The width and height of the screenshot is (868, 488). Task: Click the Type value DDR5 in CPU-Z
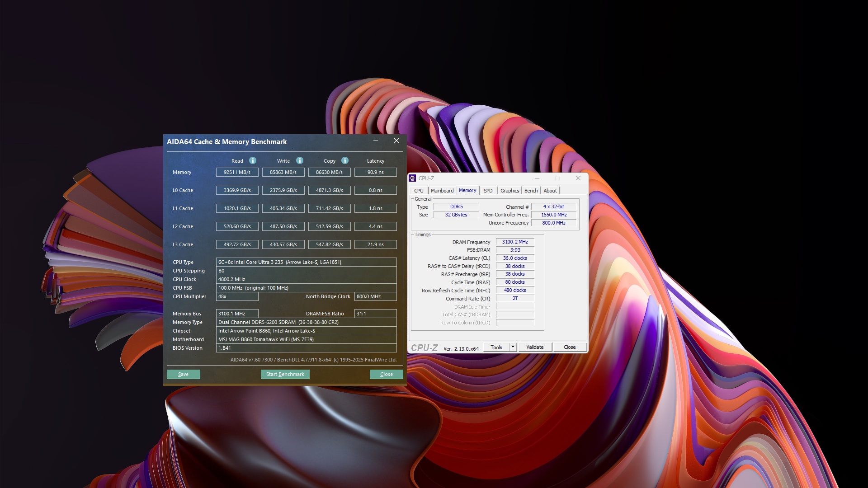point(456,206)
